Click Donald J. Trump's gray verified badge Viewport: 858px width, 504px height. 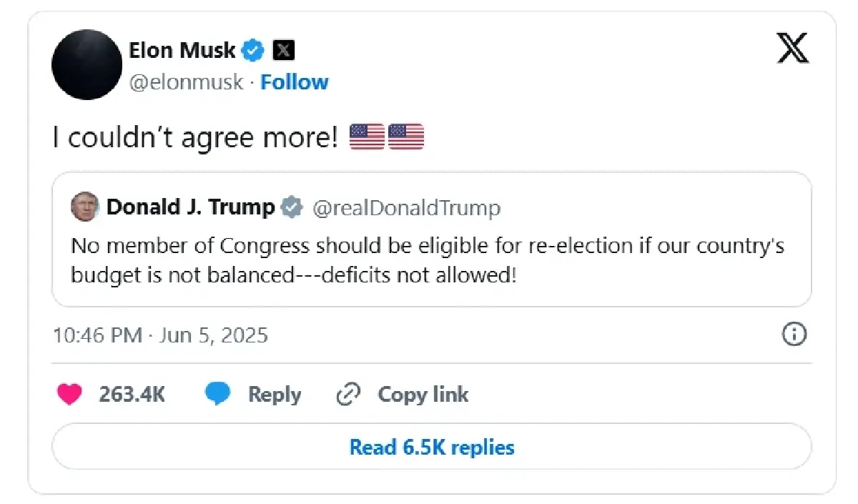click(x=290, y=208)
